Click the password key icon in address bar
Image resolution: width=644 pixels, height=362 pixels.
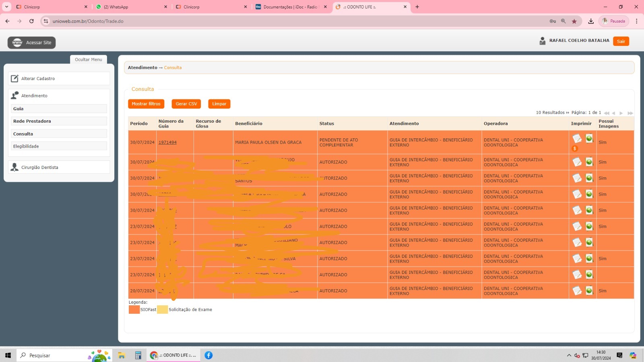pyautogui.click(x=553, y=21)
